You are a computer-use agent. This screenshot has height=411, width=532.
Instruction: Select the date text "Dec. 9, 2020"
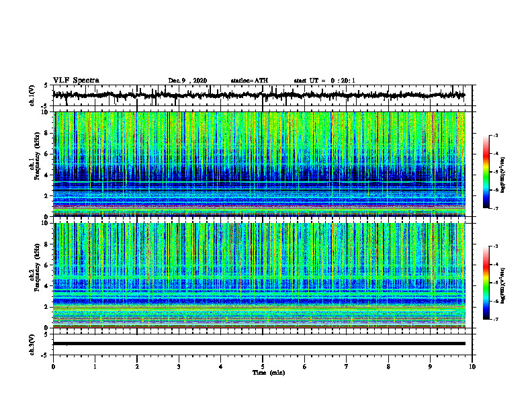pos(187,81)
